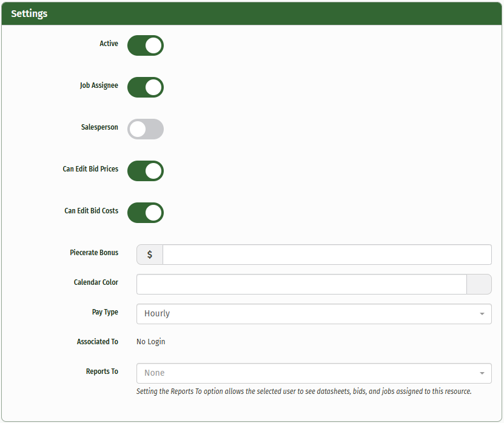Viewport: 504px width, 423px height.
Task: Click the Active label text
Action: tap(109, 44)
